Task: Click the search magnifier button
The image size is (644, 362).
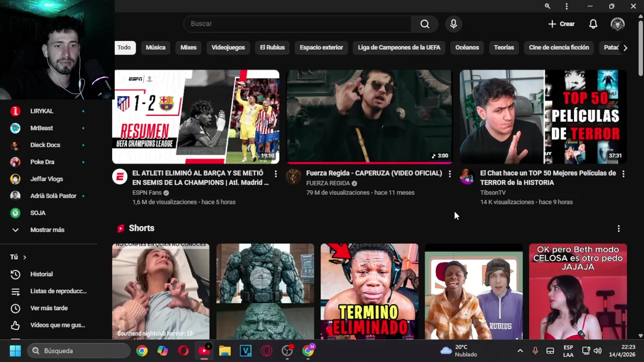Action: tap(425, 24)
